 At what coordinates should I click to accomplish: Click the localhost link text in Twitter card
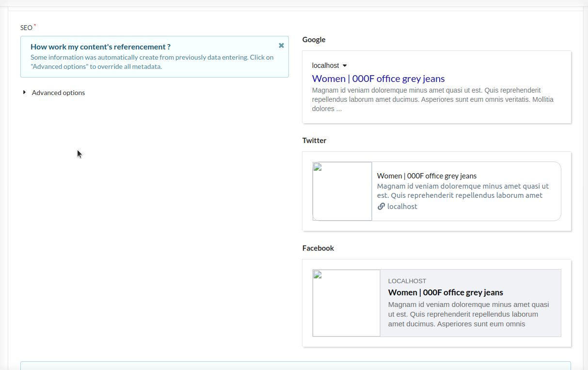[402, 206]
